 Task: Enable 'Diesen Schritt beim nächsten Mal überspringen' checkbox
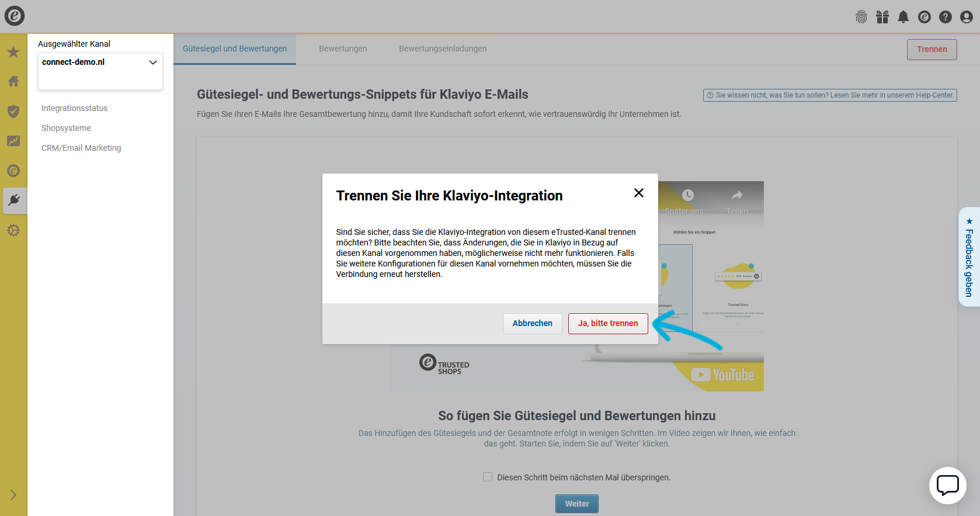[488, 477]
